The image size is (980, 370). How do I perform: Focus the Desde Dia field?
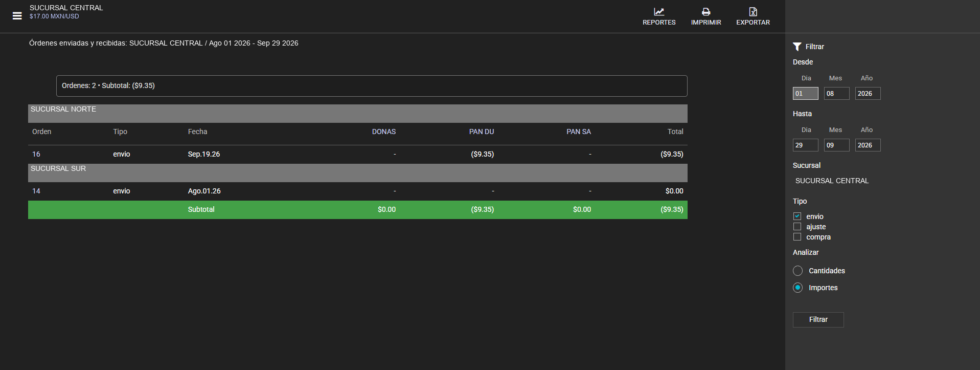(x=805, y=94)
